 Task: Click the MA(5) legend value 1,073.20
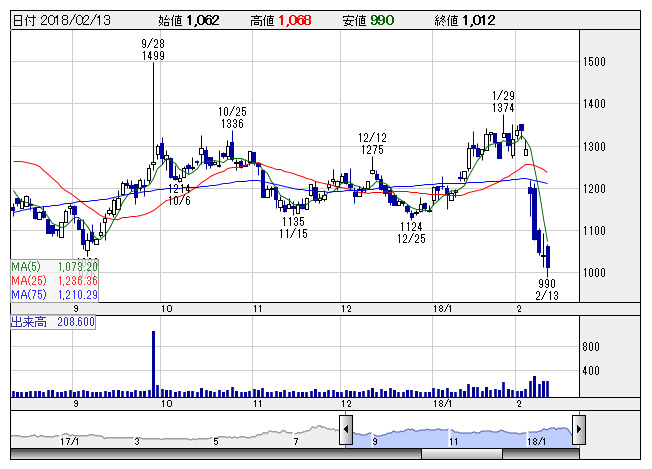(x=77, y=267)
